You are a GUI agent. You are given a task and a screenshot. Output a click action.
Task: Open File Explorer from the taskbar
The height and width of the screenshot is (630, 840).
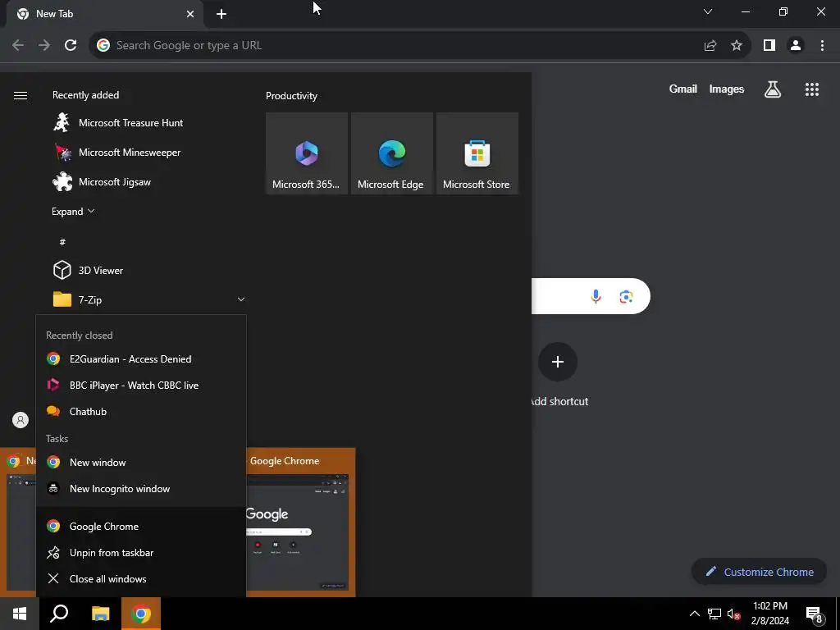[x=100, y=614]
